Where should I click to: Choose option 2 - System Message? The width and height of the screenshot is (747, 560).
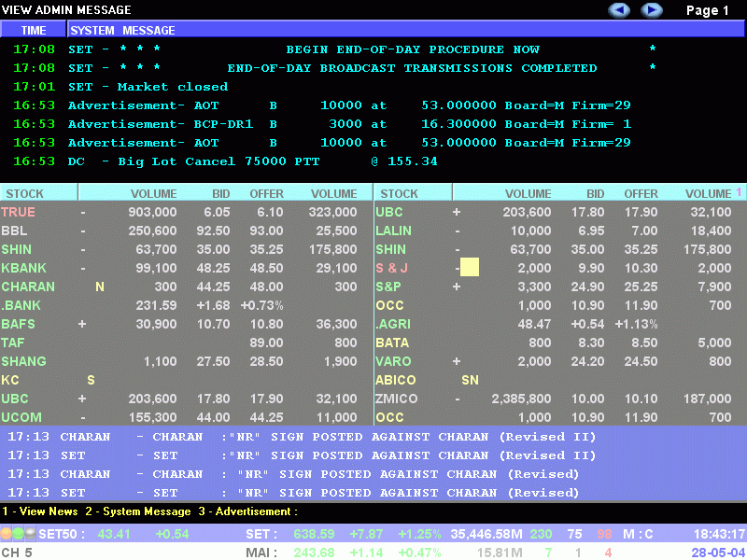pos(138,511)
